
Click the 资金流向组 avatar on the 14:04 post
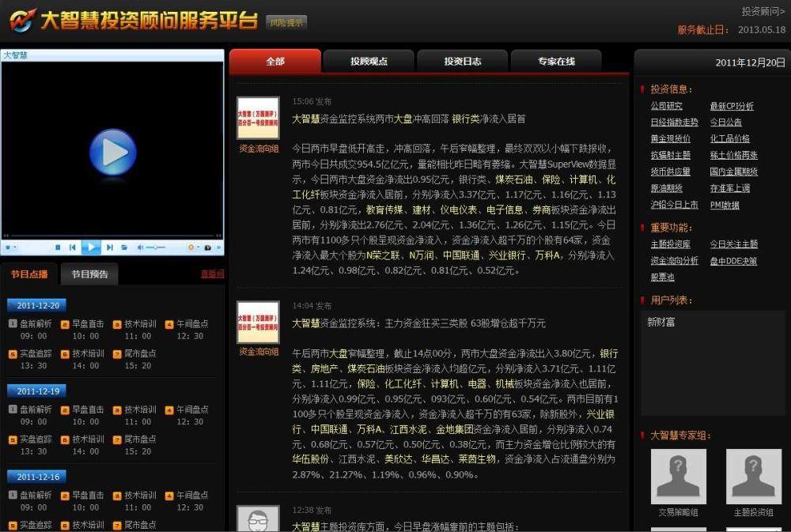point(259,323)
